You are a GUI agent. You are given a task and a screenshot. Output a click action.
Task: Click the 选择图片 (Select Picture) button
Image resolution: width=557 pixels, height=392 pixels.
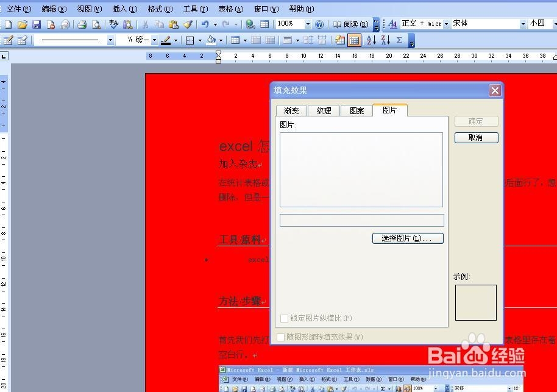pos(408,238)
